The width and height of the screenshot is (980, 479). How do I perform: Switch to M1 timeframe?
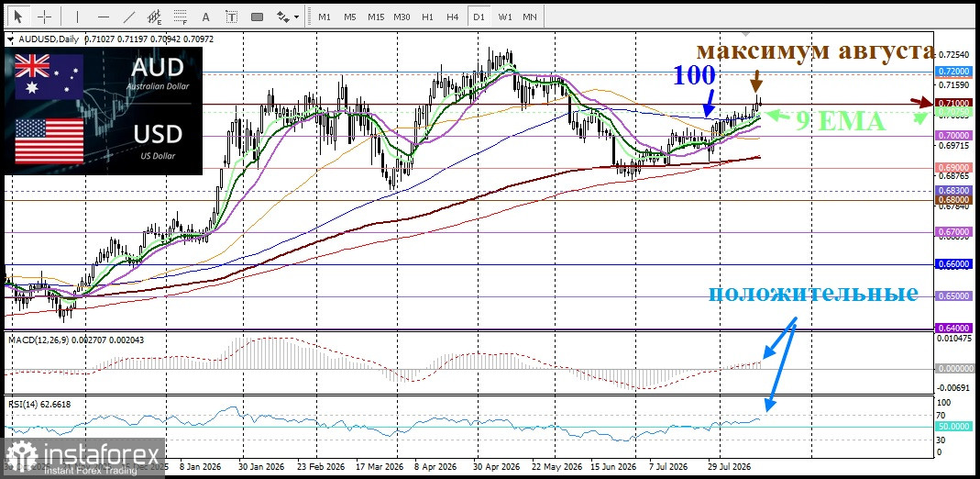point(325,17)
